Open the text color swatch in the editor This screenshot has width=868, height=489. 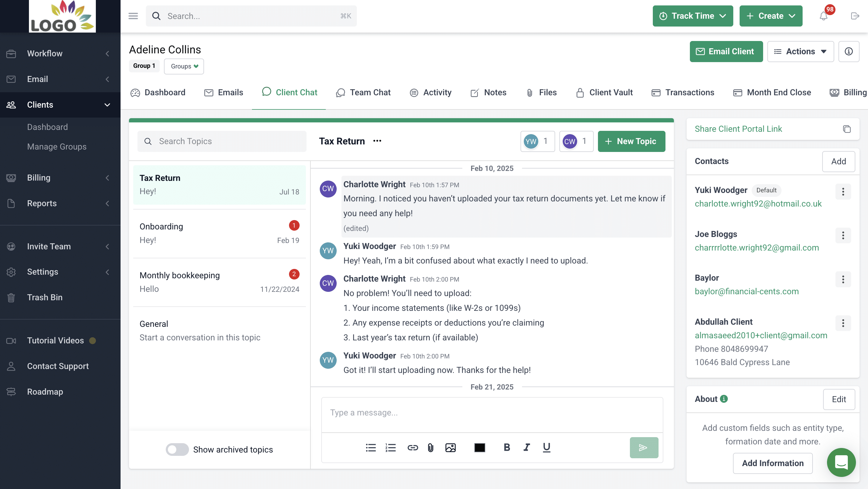click(480, 448)
